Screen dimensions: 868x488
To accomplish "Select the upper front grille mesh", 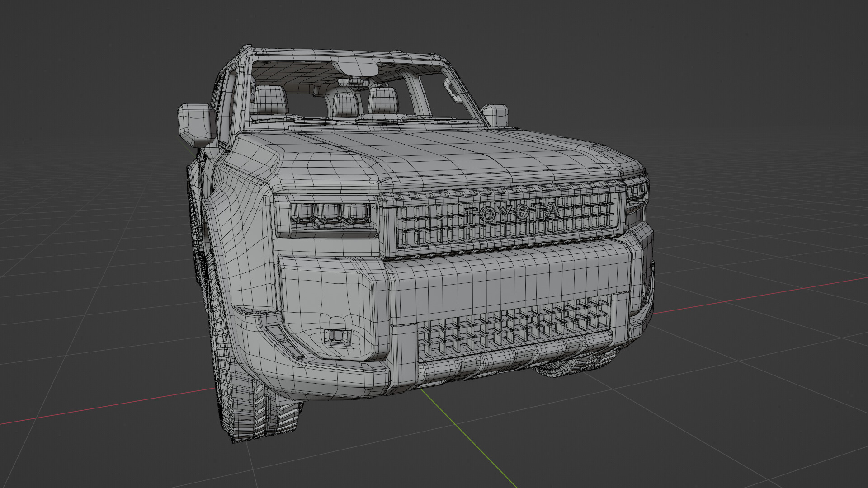I will click(507, 221).
